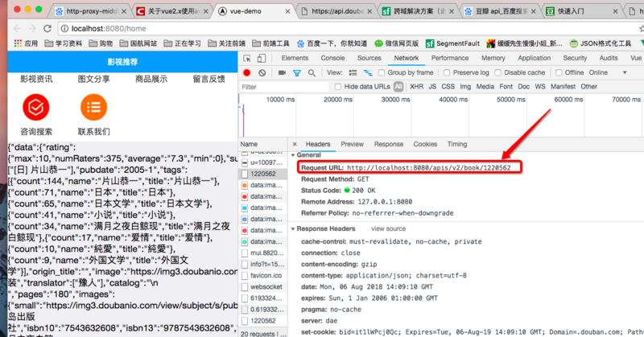This screenshot has width=644, height=337.
Task: Switch to the Preview tab
Action: (x=352, y=144)
